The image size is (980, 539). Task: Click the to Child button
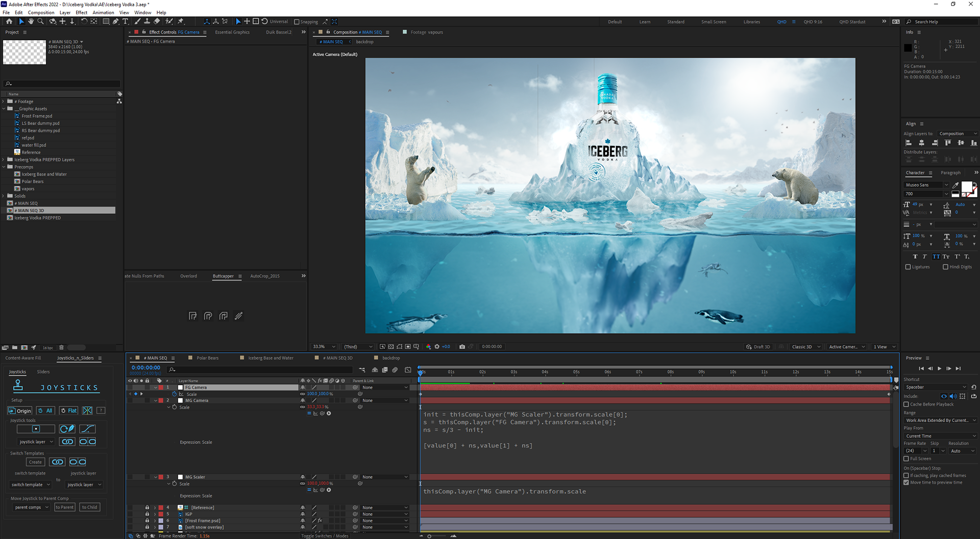(x=89, y=507)
